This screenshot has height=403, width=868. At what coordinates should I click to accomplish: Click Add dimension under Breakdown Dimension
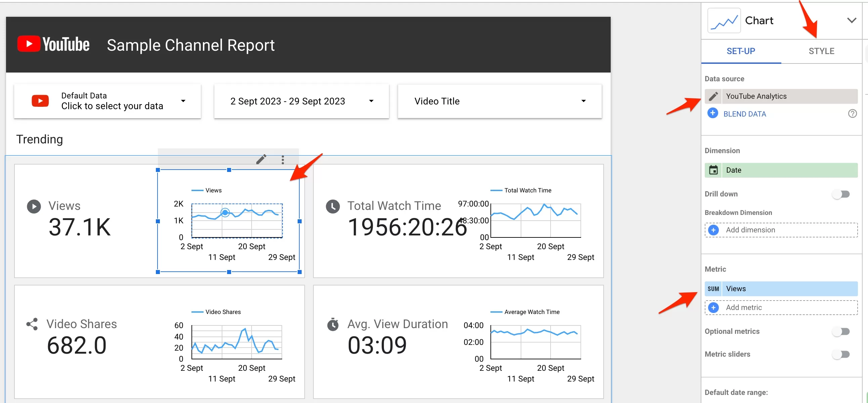pyautogui.click(x=781, y=230)
